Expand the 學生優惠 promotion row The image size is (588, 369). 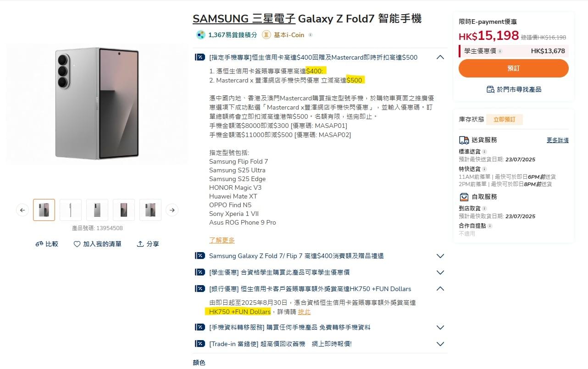click(440, 272)
